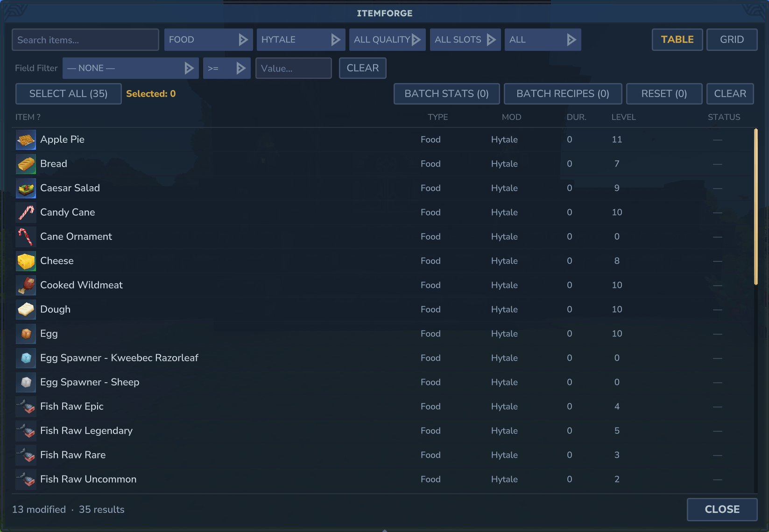Viewport: 769px width, 532px height.
Task: Click Bread level value 7
Action: (x=617, y=164)
